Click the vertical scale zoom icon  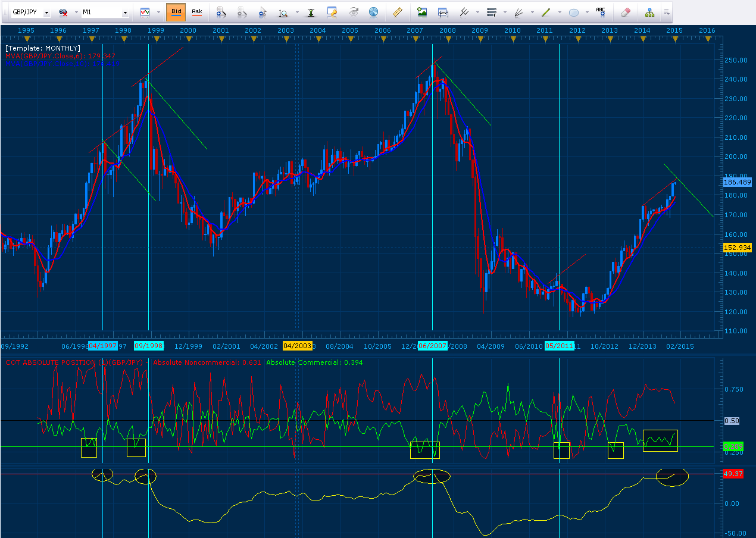pyautogui.click(x=284, y=12)
